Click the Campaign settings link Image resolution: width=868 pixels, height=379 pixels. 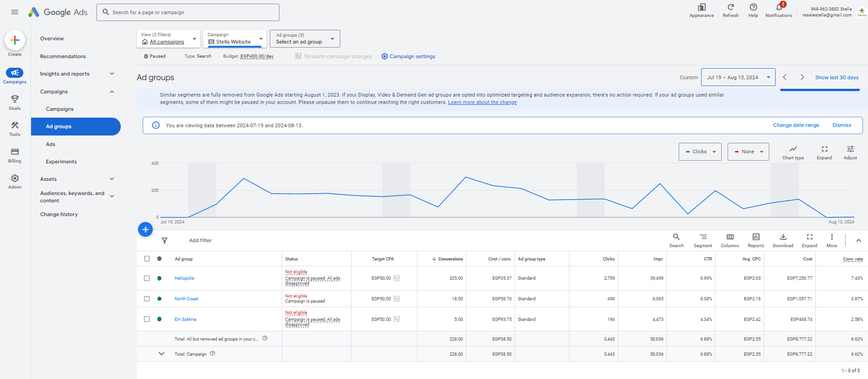(408, 56)
